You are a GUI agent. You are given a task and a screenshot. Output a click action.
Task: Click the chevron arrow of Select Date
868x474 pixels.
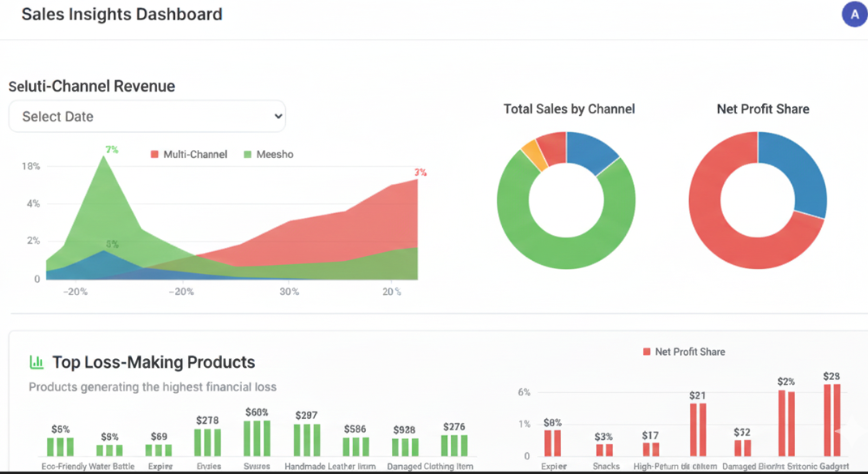[x=278, y=117]
